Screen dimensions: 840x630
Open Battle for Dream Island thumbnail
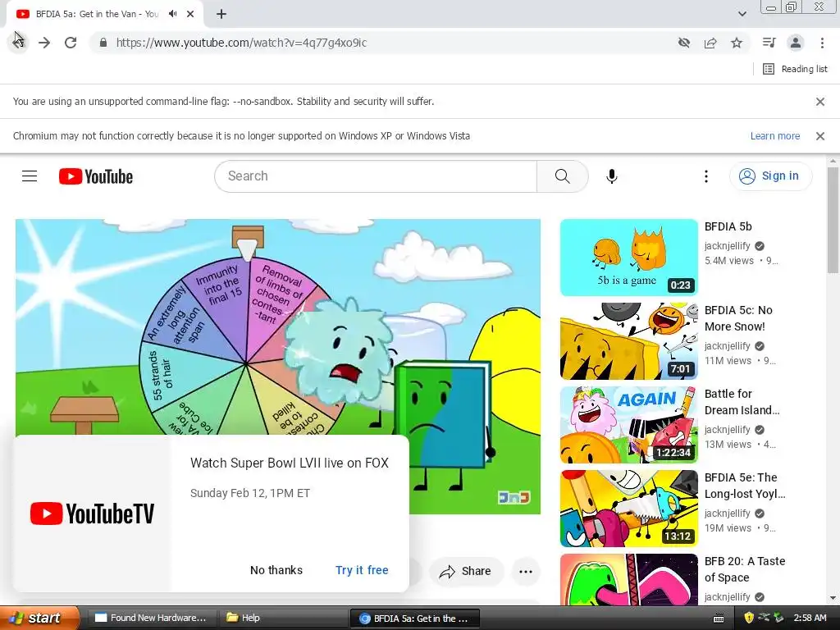pyautogui.click(x=629, y=424)
